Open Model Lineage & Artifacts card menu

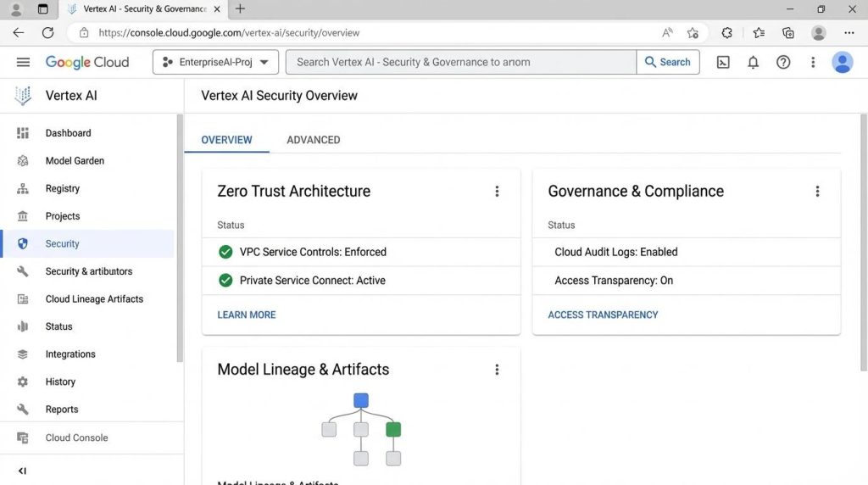497,370
